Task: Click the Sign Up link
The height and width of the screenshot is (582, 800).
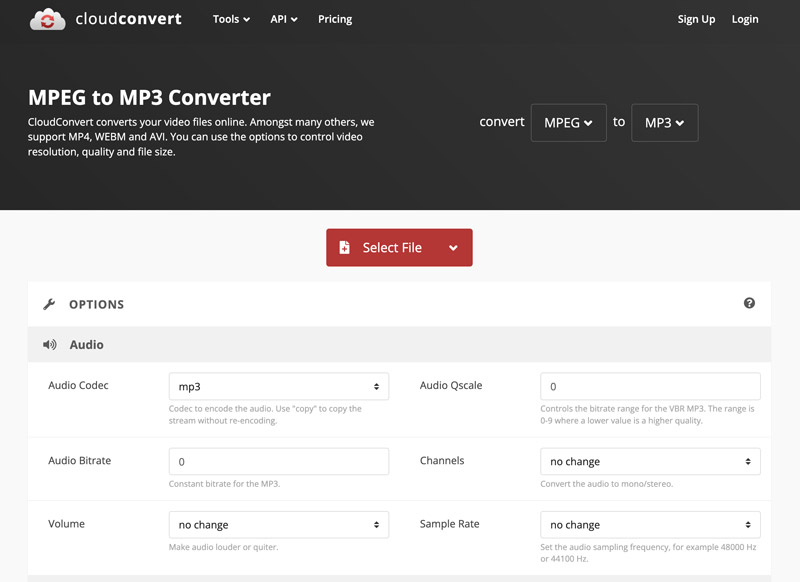Action: [x=696, y=18]
